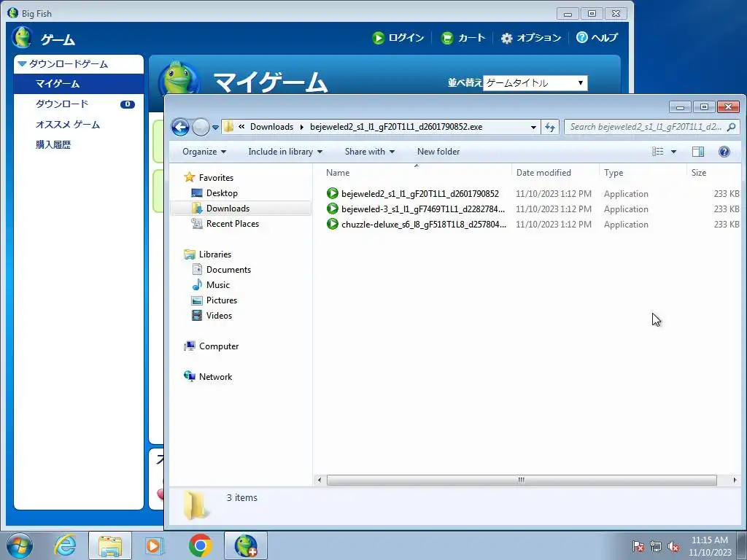The width and height of the screenshot is (747, 560).
Task: Select マイゲーム in Big Fish sidebar
Action: (79, 84)
